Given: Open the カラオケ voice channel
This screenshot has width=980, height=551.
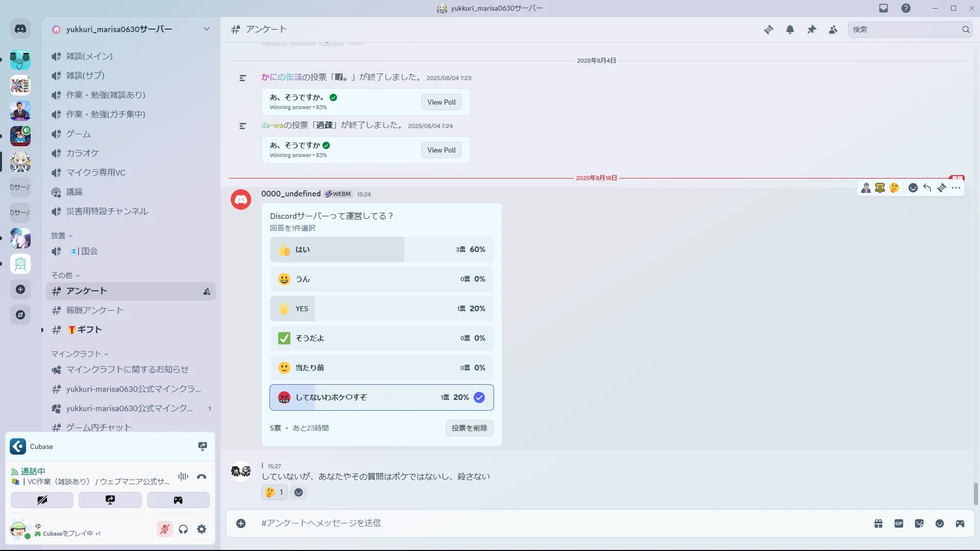Looking at the screenshot, I should coord(83,153).
